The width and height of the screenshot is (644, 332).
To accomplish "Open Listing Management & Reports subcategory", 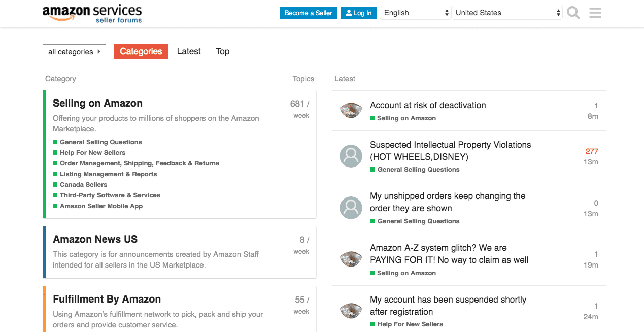I will (105, 174).
